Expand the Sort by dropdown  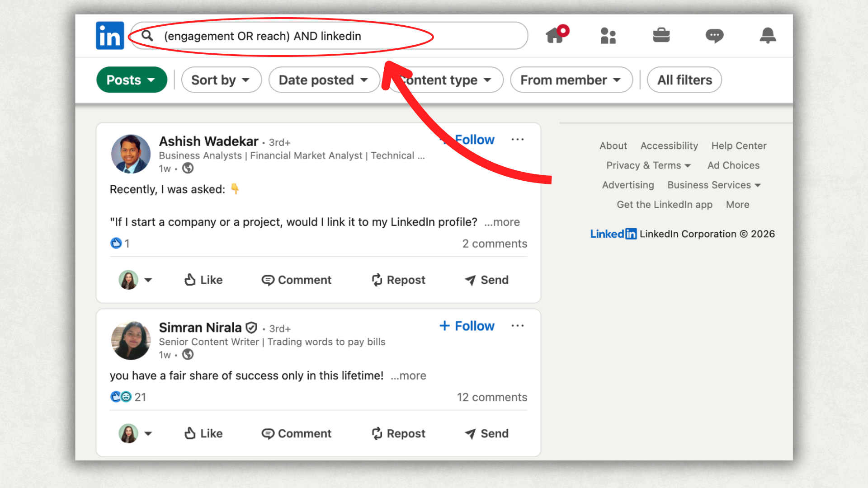(222, 80)
